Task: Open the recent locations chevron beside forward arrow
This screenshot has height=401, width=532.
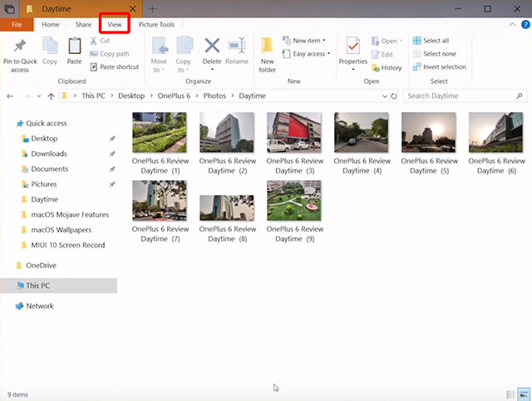Action: [x=39, y=96]
